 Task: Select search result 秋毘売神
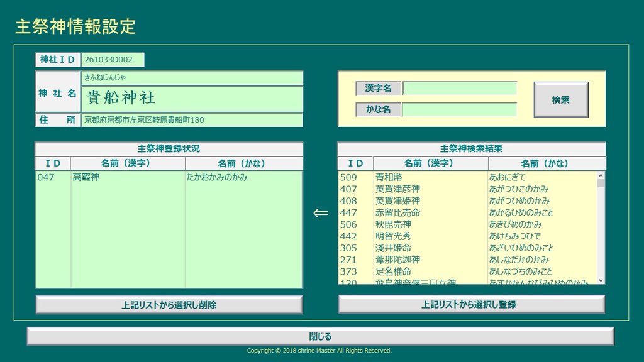pos(393,224)
